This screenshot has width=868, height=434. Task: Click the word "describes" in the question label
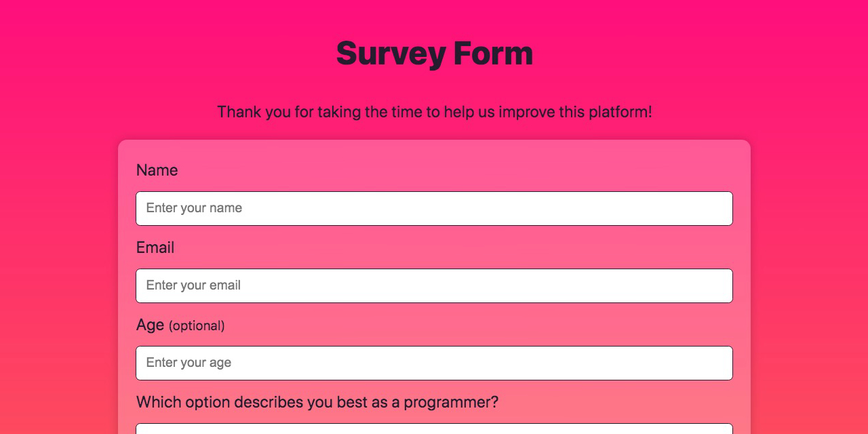click(x=271, y=402)
